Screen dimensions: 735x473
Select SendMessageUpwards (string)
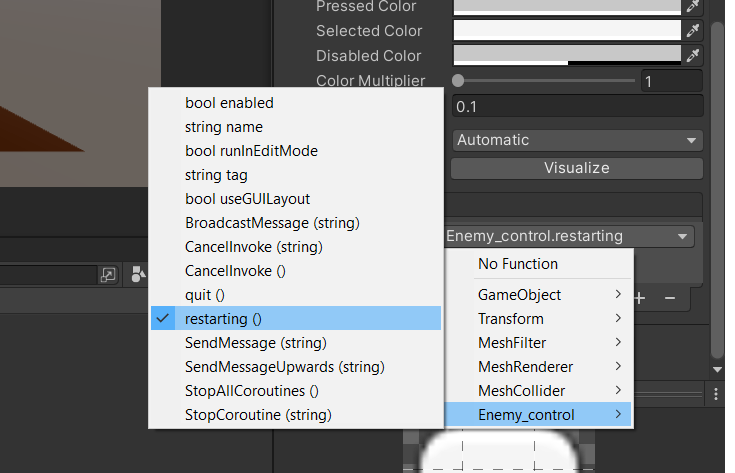(296, 367)
